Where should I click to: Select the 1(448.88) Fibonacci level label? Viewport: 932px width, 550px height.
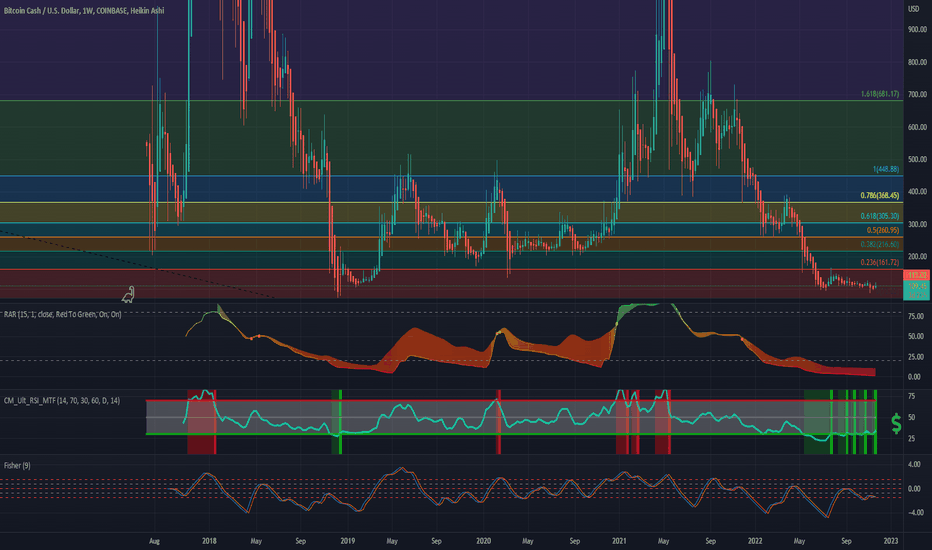click(886, 169)
